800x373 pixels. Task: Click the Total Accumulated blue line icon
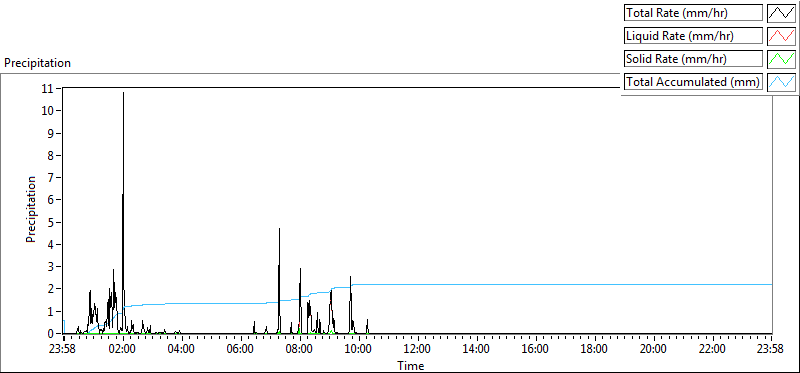782,82
